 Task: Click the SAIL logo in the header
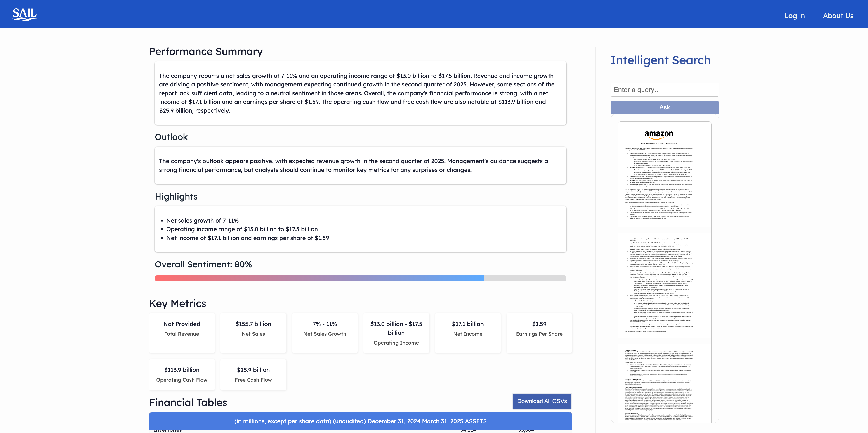[x=24, y=14]
